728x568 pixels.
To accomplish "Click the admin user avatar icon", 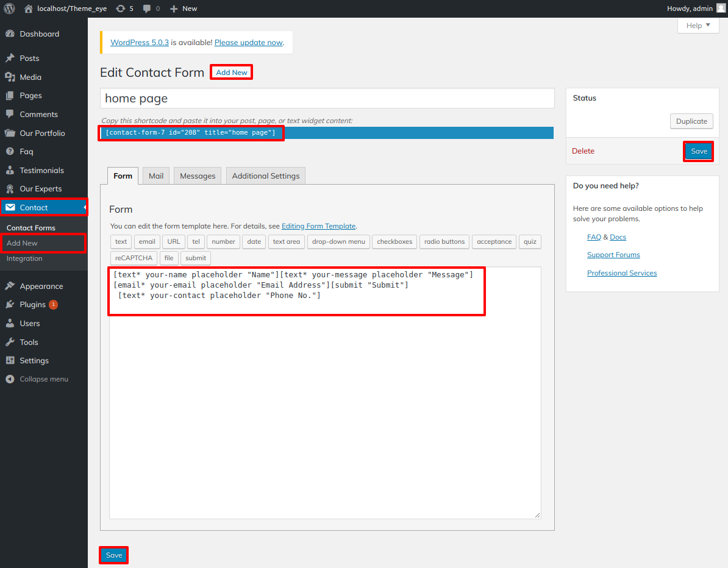I will pos(721,9).
